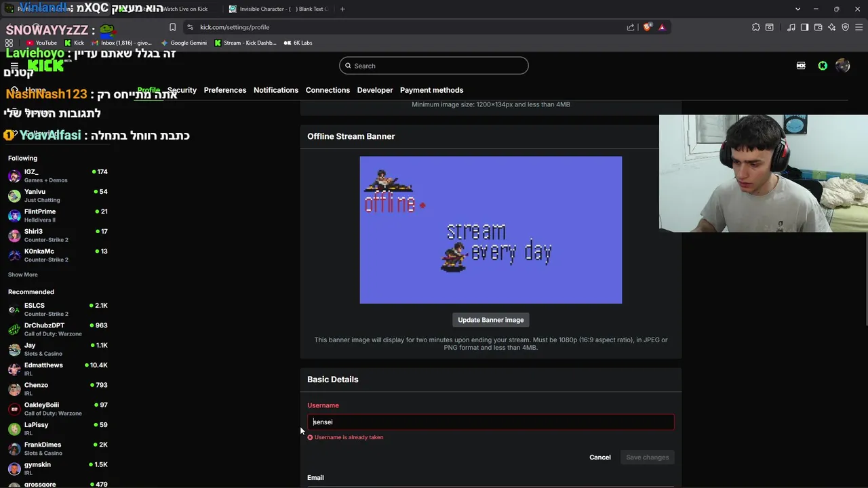Image resolution: width=868 pixels, height=488 pixels.
Task: Click into the Username input field
Action: (491, 422)
